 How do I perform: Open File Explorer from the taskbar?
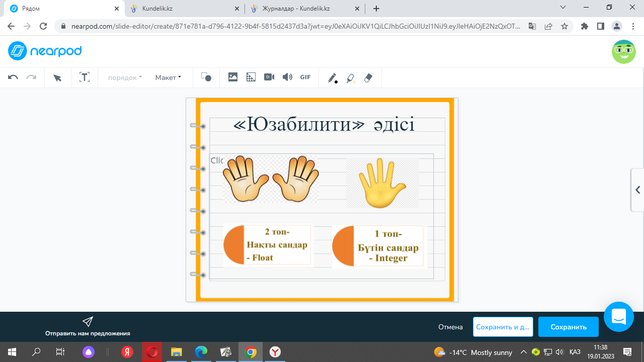click(176, 352)
